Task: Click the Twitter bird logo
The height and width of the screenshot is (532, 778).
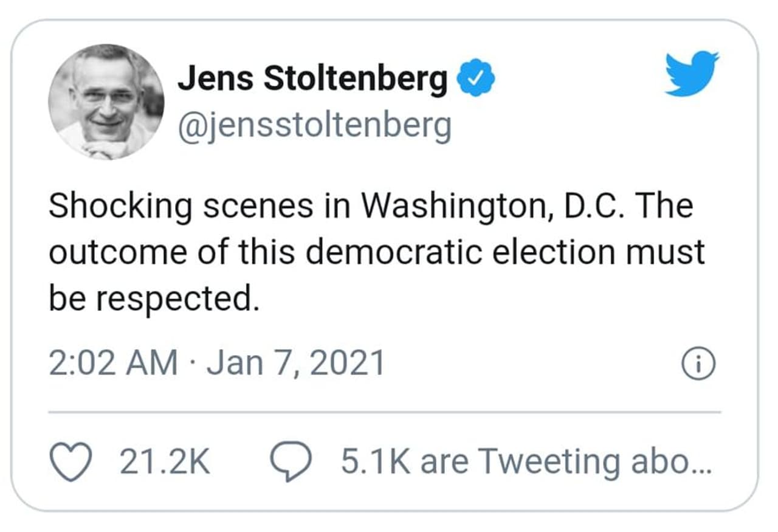Action: (x=692, y=74)
